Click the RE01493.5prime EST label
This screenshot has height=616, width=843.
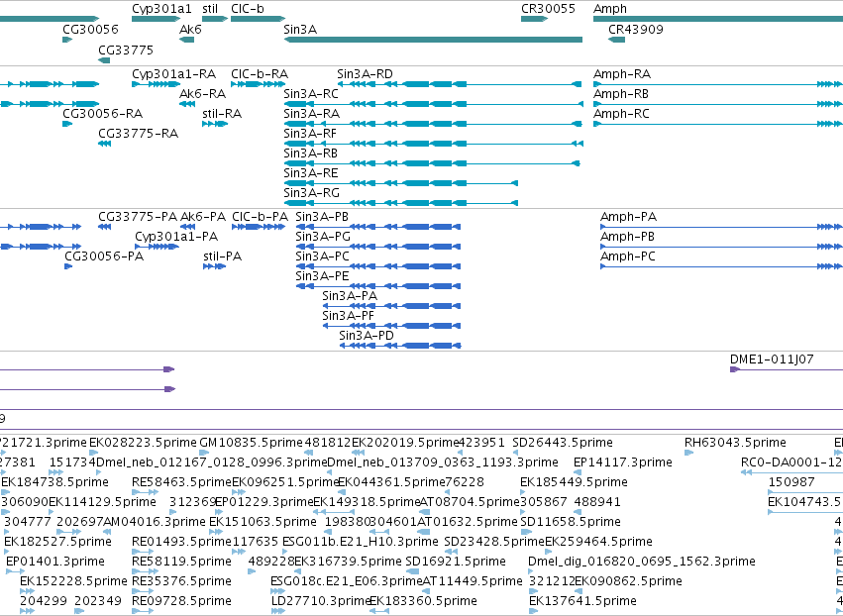click(181, 542)
